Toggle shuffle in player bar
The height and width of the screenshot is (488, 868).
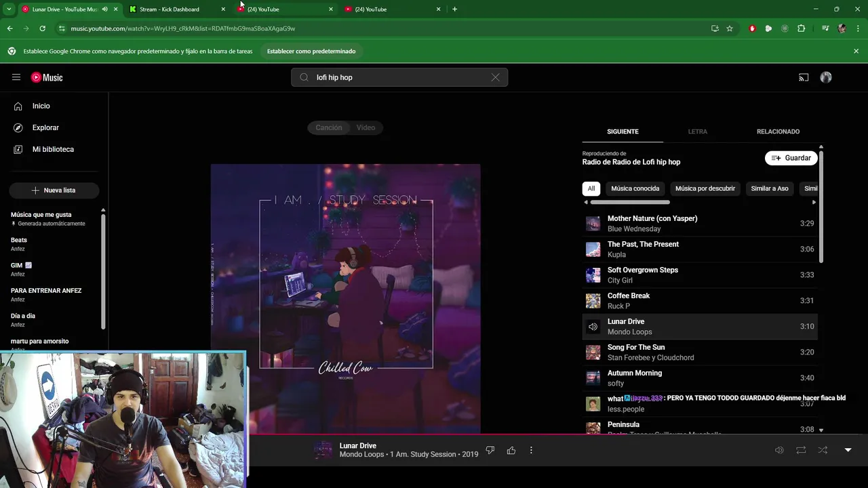coord(823,450)
